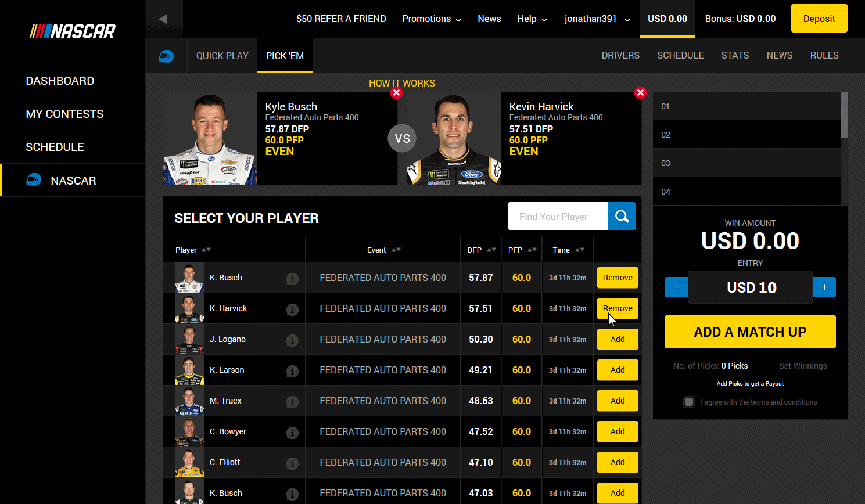The height and width of the screenshot is (504, 865).
Task: Select the Pick 'Em tab
Action: point(285,56)
